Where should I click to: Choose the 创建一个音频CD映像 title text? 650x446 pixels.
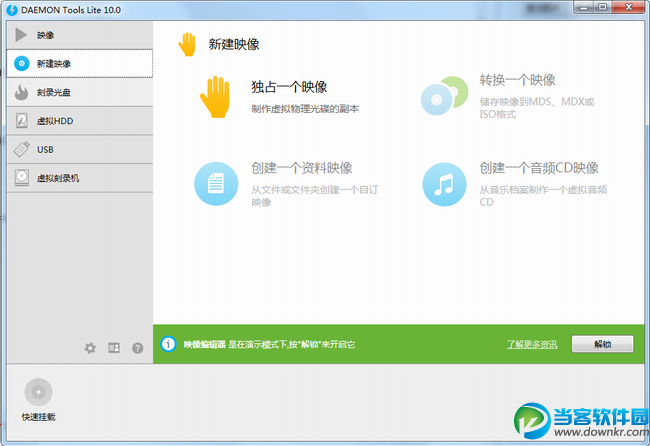click(539, 168)
